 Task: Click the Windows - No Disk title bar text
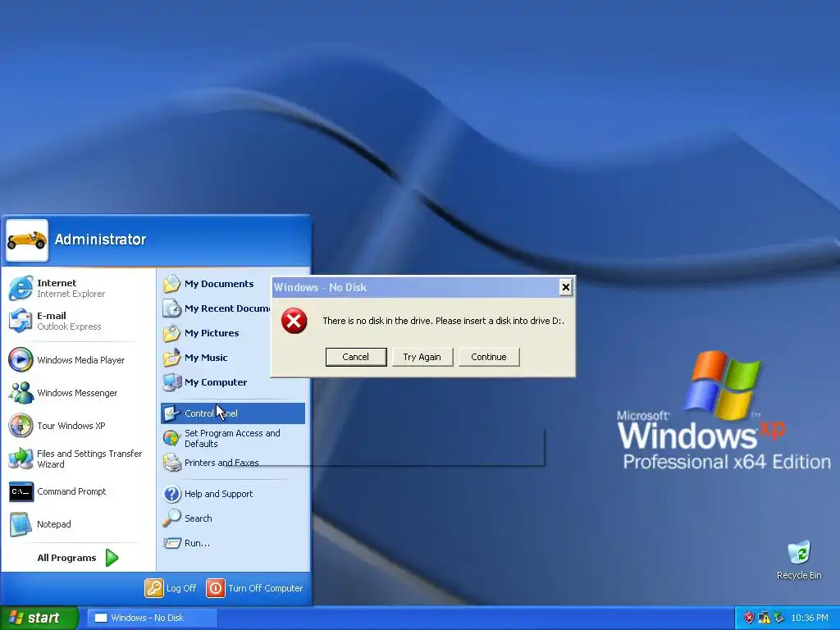point(320,287)
